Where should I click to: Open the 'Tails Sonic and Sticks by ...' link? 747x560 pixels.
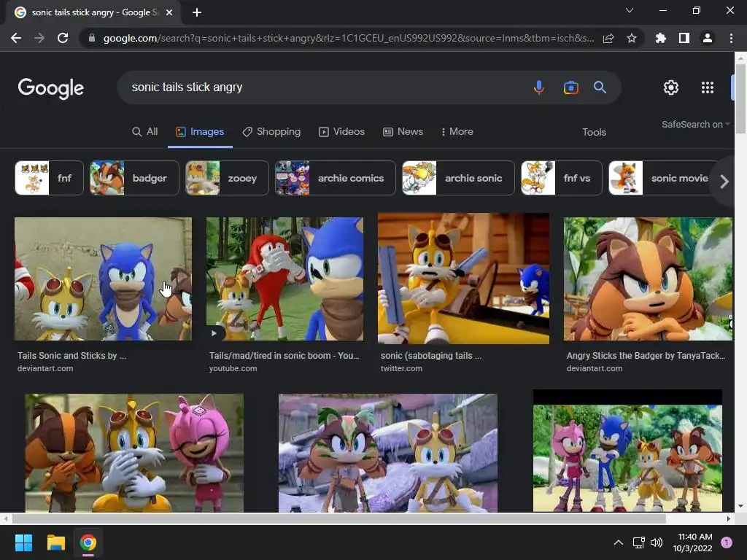(72, 356)
